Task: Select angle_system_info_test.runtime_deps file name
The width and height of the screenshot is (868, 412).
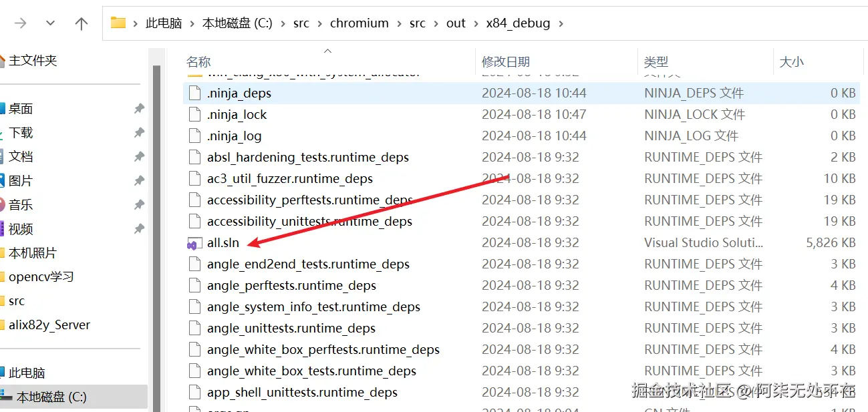Action: 314,307
